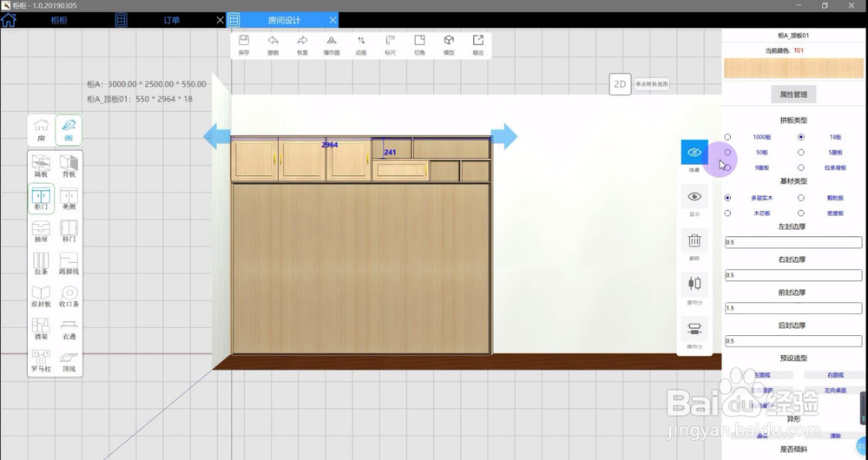This screenshot has height=460, width=868.
Task: Select the 顶线 top line tool
Action: pyautogui.click(x=69, y=361)
